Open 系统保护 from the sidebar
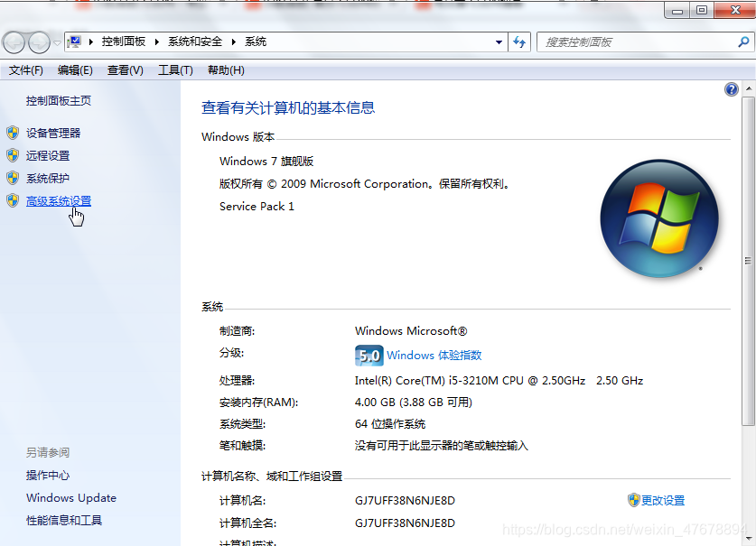 (x=48, y=179)
